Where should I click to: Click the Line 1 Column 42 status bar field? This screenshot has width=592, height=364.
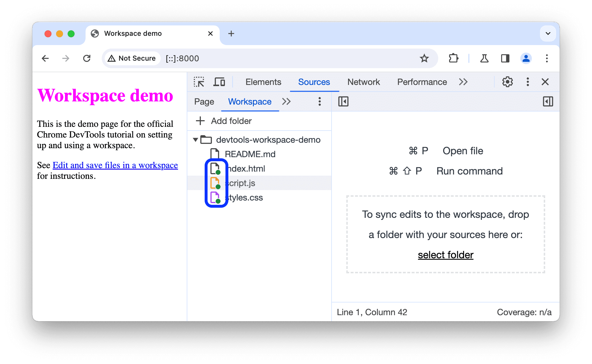point(372,313)
